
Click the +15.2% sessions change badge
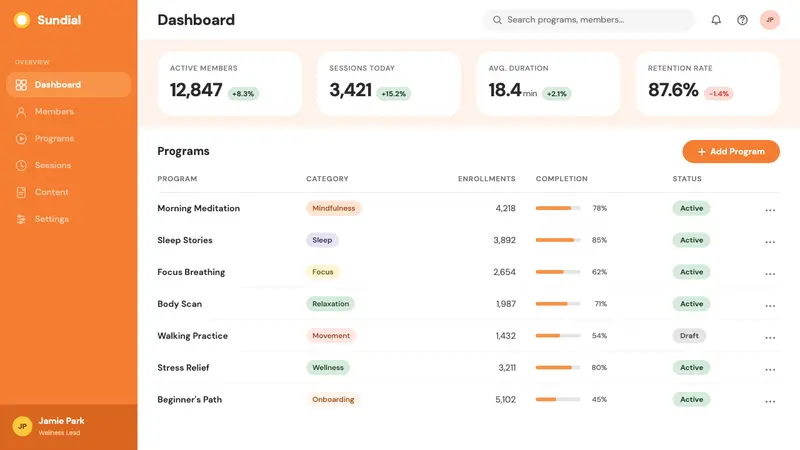(393, 94)
